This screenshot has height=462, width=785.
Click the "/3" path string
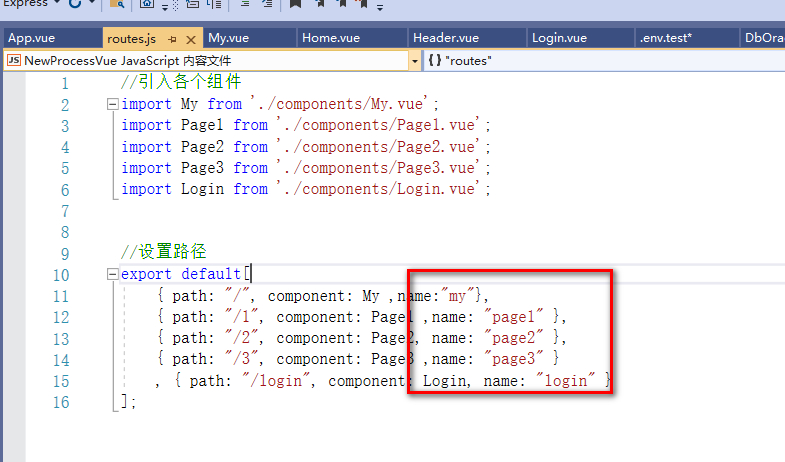coord(244,359)
